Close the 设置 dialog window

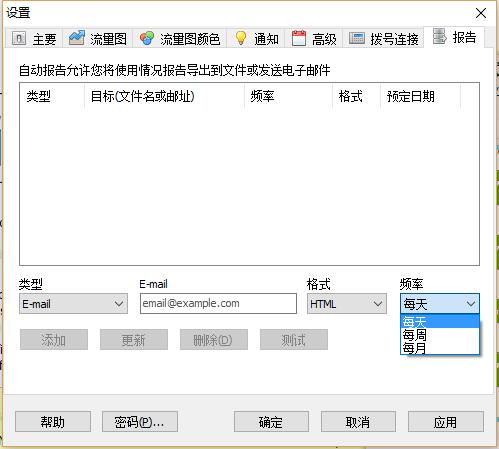pyautogui.click(x=481, y=13)
